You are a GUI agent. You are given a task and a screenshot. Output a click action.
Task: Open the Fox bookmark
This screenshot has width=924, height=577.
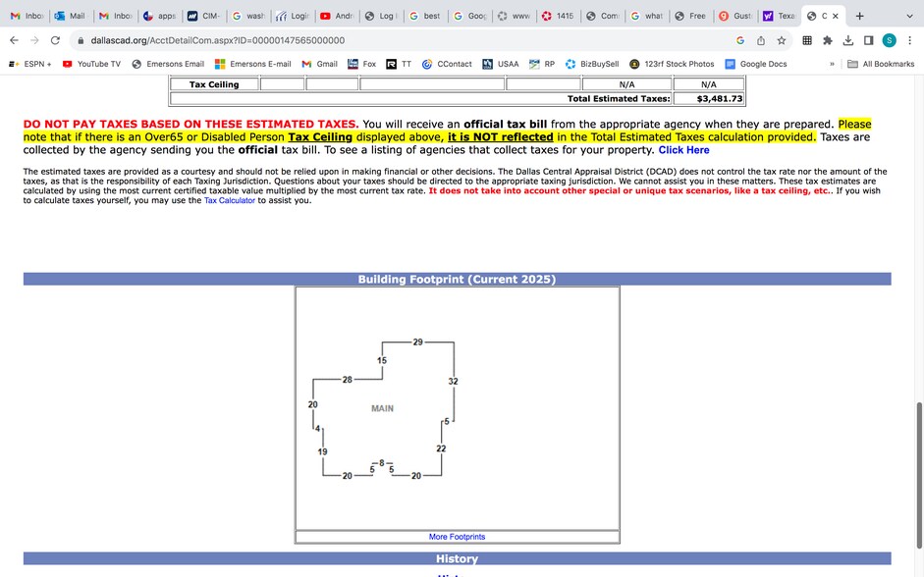point(361,64)
